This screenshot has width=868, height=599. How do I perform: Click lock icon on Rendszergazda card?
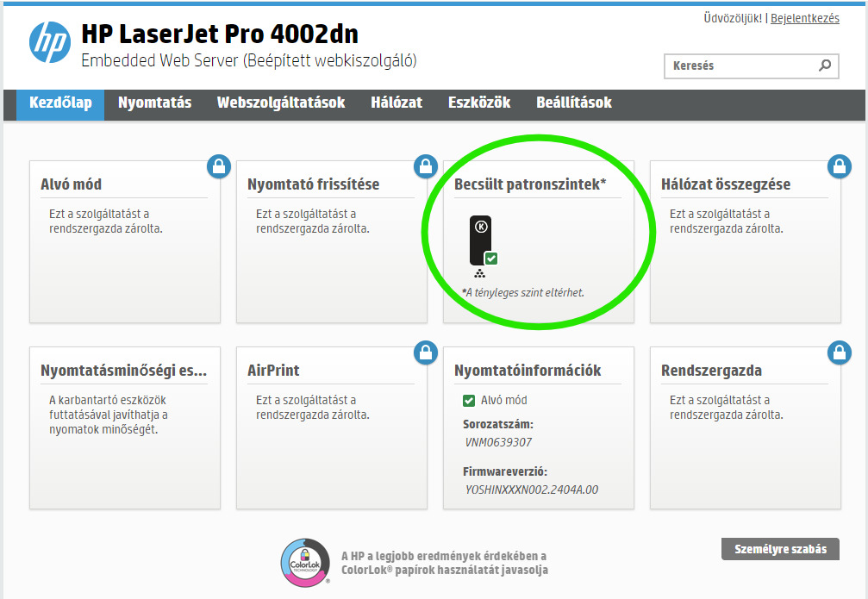coord(840,353)
